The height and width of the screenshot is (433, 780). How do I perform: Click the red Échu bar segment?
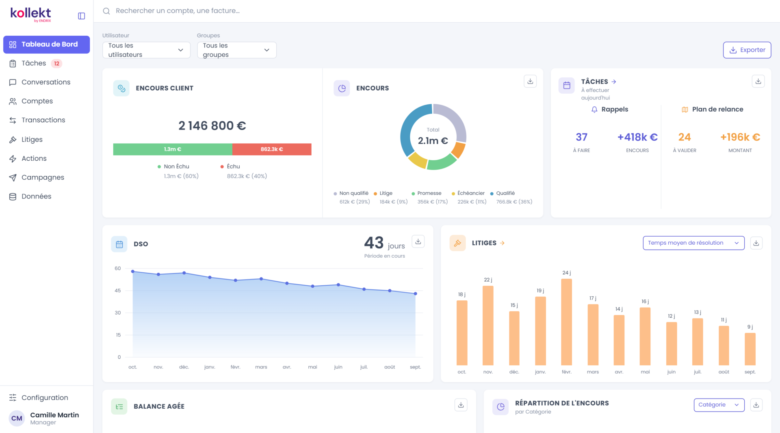[x=272, y=149]
